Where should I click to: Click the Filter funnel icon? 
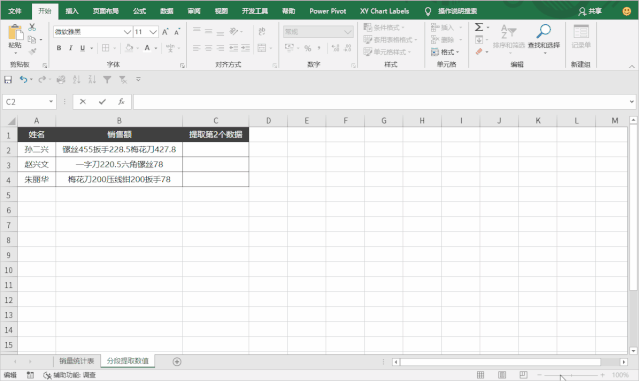(107, 79)
